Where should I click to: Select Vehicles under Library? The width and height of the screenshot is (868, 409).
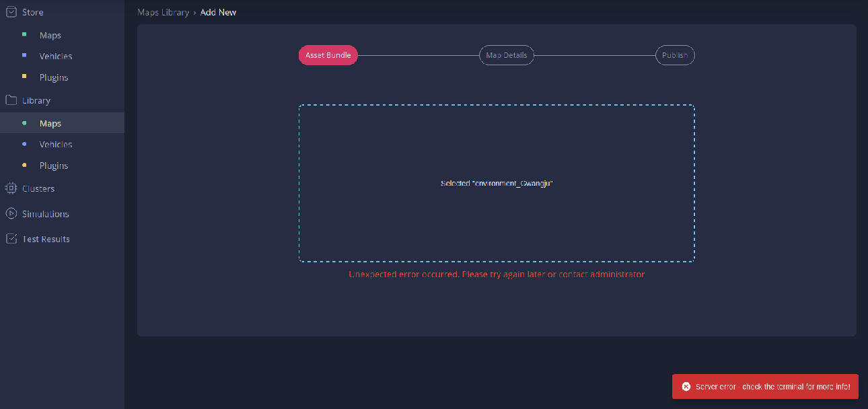tap(55, 144)
